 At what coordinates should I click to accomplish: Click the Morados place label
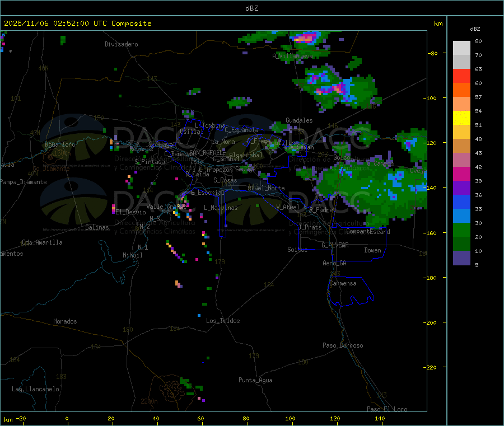[x=65, y=321]
